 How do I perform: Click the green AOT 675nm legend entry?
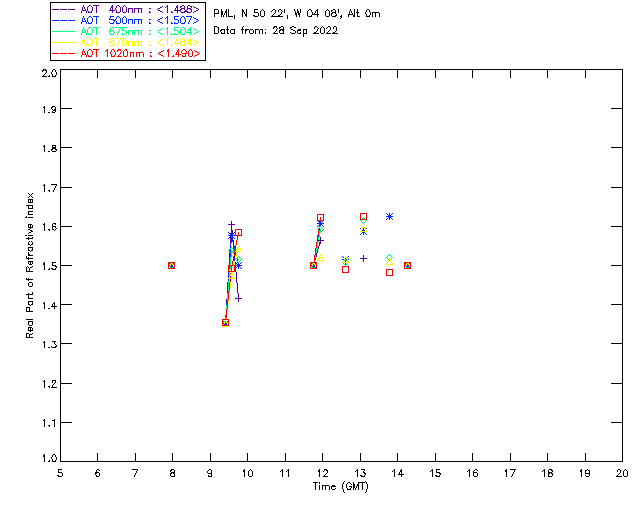point(126,31)
